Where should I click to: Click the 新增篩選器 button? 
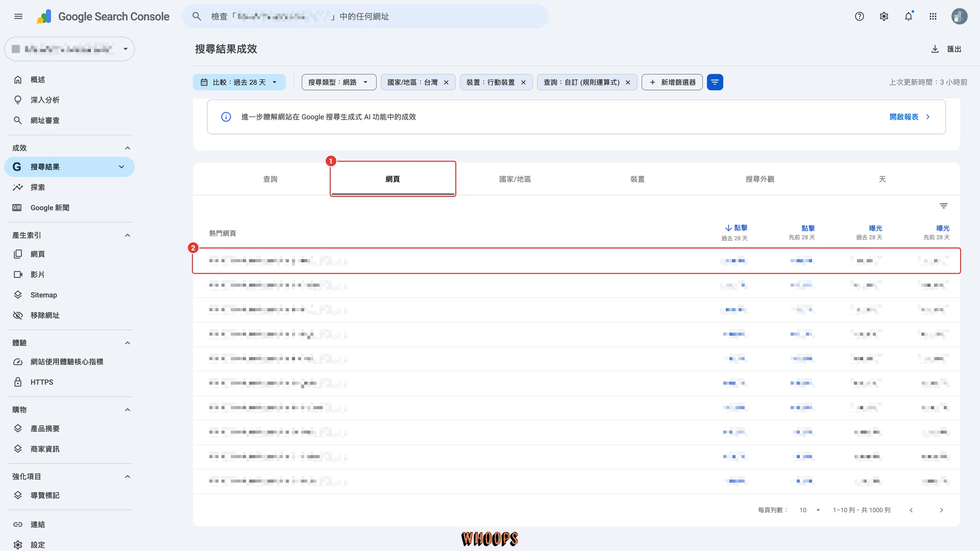tap(672, 82)
